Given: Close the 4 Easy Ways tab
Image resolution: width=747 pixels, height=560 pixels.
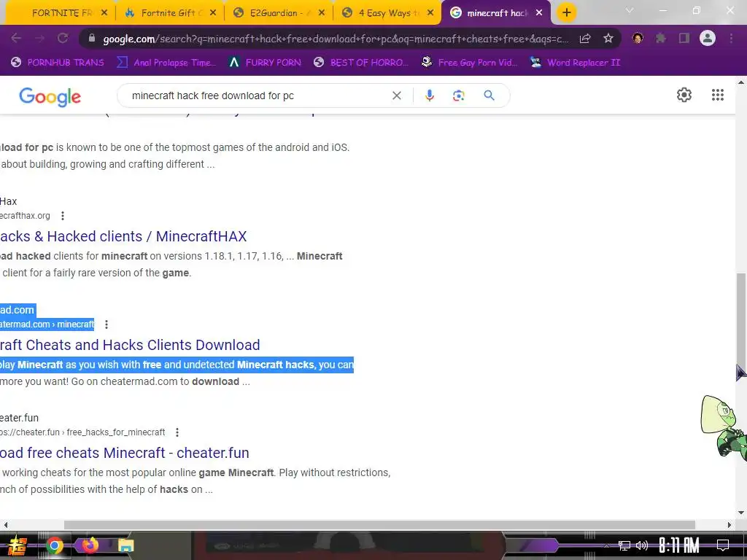Looking at the screenshot, I should pos(430,13).
